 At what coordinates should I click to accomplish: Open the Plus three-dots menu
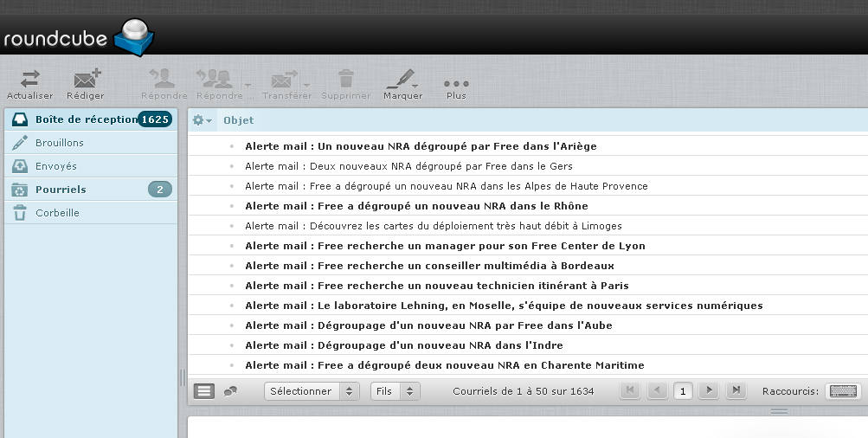click(456, 84)
